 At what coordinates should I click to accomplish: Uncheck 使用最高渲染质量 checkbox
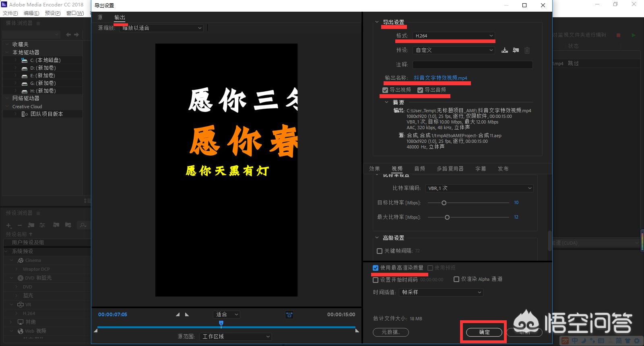pos(376,268)
